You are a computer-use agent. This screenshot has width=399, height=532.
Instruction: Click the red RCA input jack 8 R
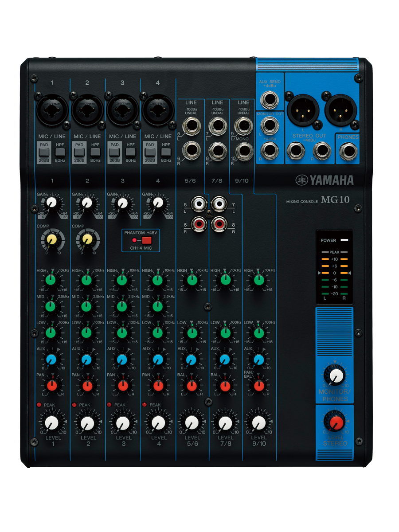pos(219,224)
